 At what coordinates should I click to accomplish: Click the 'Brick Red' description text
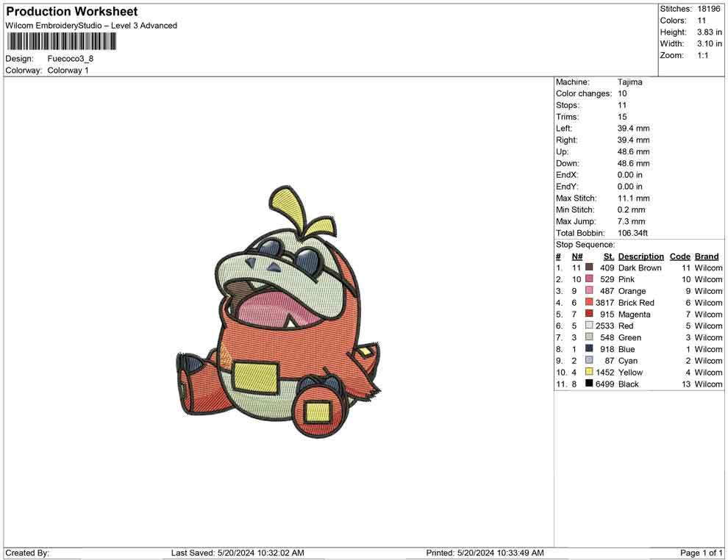(637, 303)
